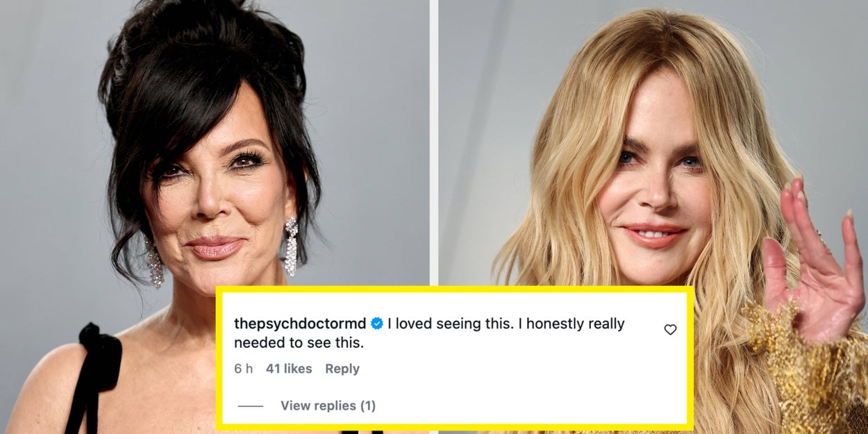Click the blue verified badge
The height and width of the screenshot is (434, 868).
click(x=377, y=324)
